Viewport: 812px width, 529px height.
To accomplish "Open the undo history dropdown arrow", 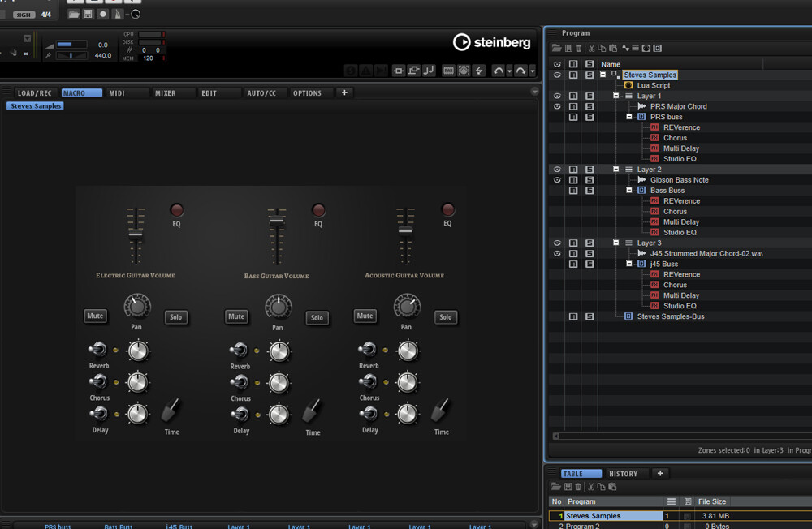I will [x=510, y=71].
